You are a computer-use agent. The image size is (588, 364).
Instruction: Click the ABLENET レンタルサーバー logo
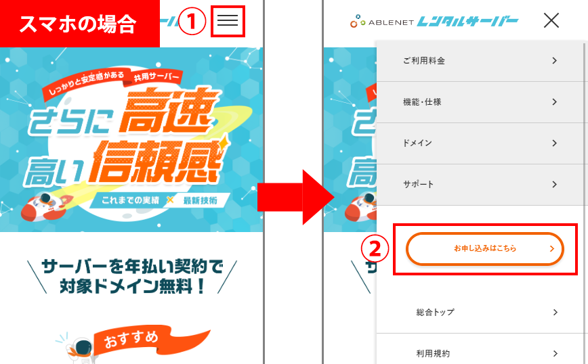(x=434, y=22)
